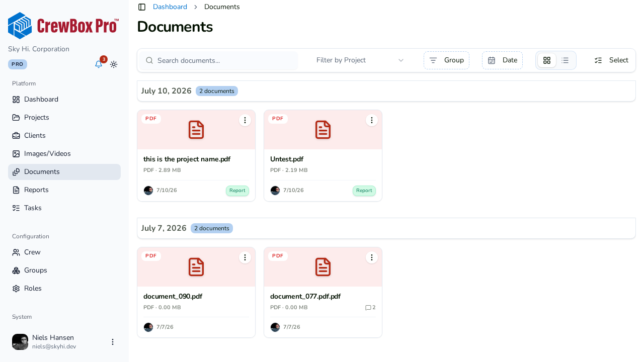Click 'PDF · 2.89 MB' file info
Screen dimensions: 644x362
click(x=162, y=170)
